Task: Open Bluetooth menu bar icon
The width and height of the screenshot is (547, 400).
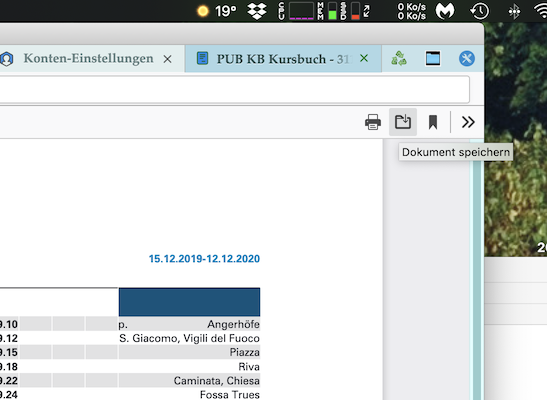Action: tap(514, 12)
